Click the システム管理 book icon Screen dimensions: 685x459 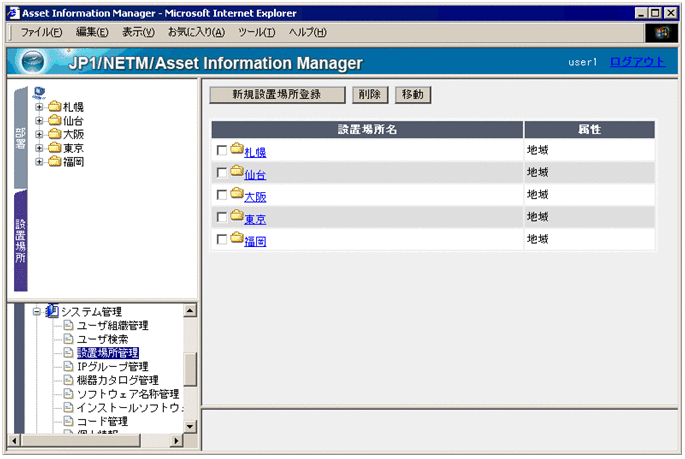click(x=52, y=311)
